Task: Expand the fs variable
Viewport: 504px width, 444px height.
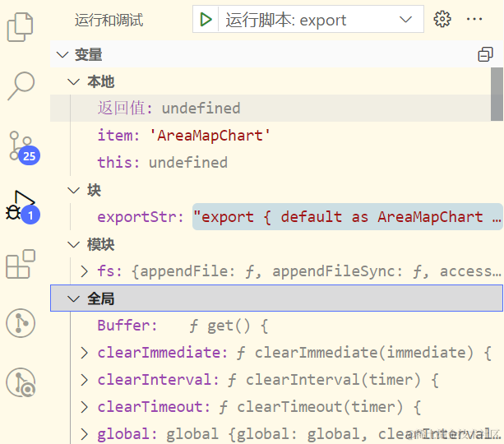Action: pos(84,271)
